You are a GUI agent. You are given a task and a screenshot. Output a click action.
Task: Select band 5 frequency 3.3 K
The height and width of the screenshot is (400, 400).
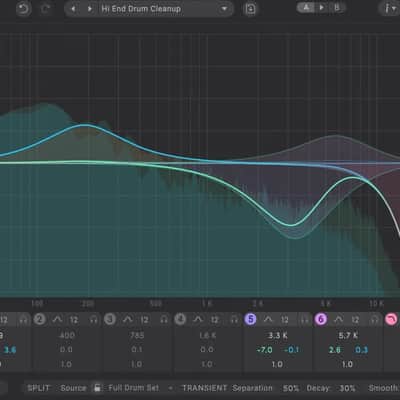point(278,336)
